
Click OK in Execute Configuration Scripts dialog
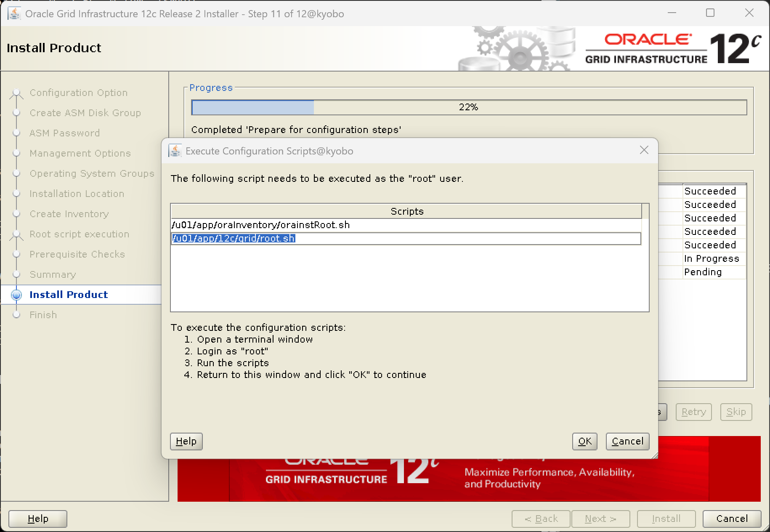click(584, 441)
